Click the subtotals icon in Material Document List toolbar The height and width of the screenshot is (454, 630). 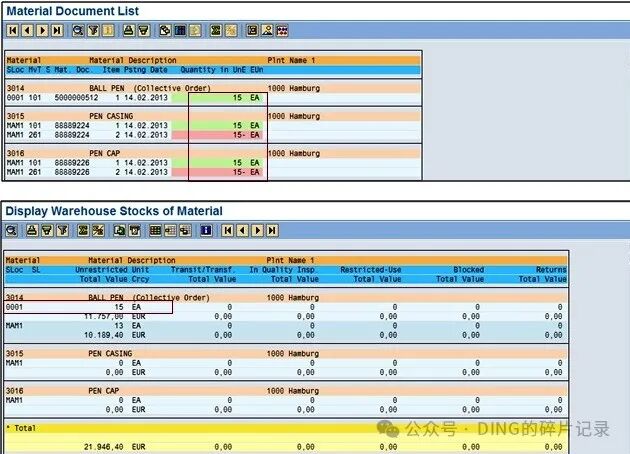(x=231, y=31)
